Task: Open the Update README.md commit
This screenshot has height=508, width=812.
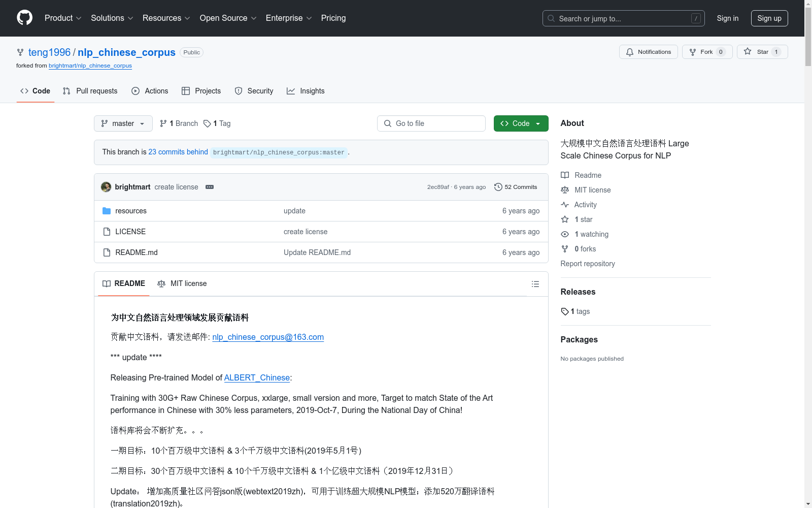Action: [x=317, y=252]
